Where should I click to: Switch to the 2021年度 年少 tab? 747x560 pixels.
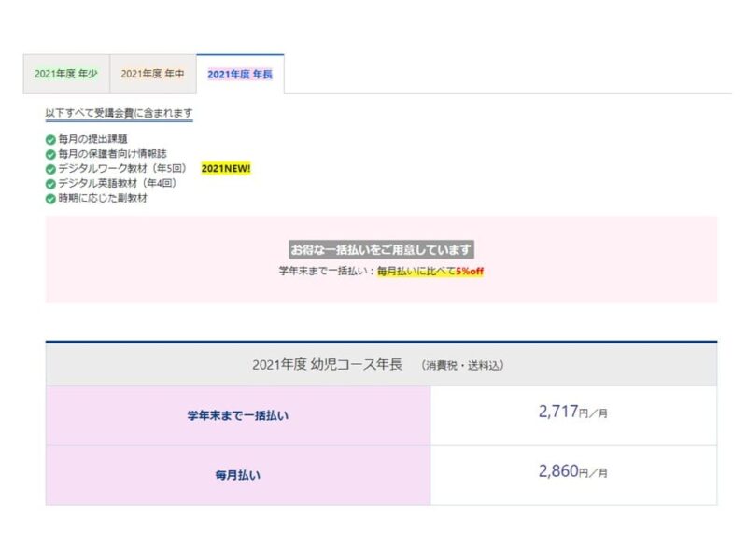66,74
